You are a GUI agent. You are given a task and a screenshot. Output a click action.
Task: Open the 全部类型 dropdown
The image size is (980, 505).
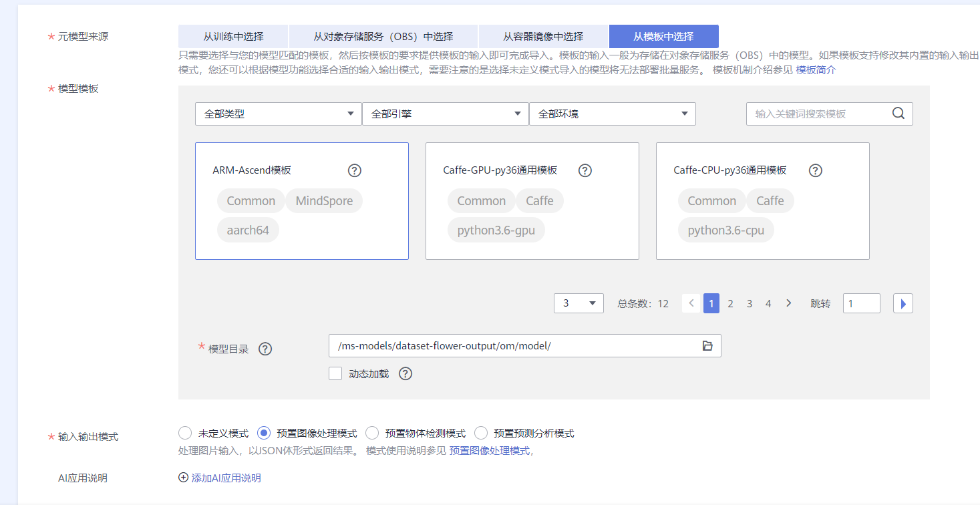(279, 114)
